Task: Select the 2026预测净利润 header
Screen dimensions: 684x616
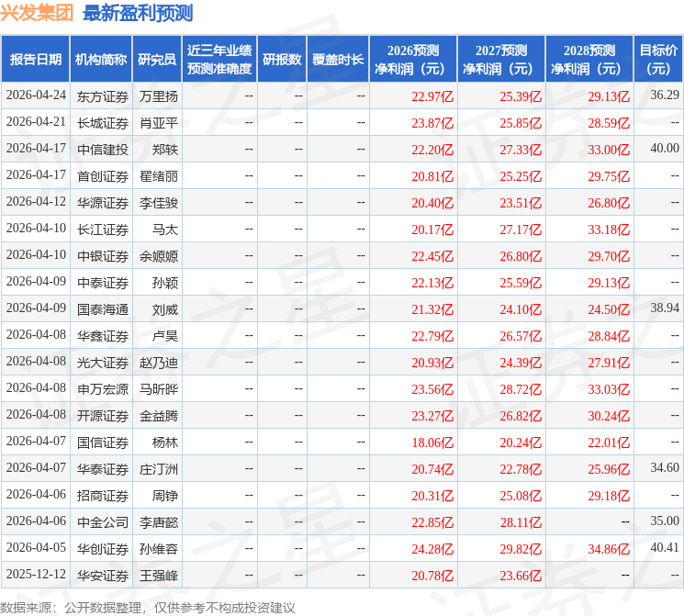Action: click(x=412, y=60)
